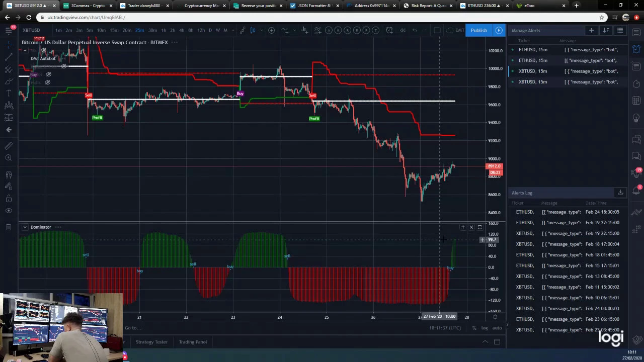Open the select layout rectangle icon
This screenshot has height=362, width=644.
(x=437, y=30)
